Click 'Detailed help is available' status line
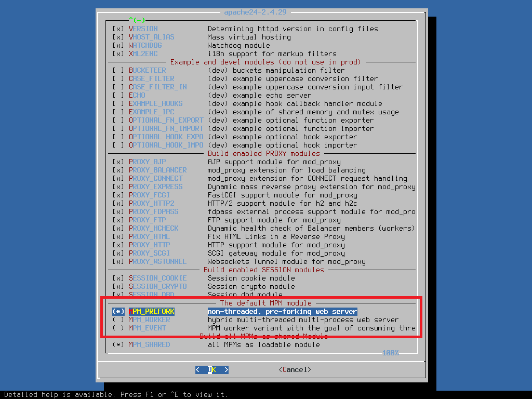Viewport: 532px width, 399px height. (x=116, y=395)
